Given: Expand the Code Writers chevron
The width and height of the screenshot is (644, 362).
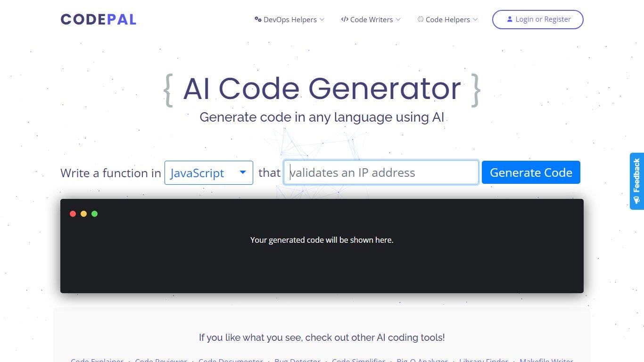Looking at the screenshot, I should point(398,20).
